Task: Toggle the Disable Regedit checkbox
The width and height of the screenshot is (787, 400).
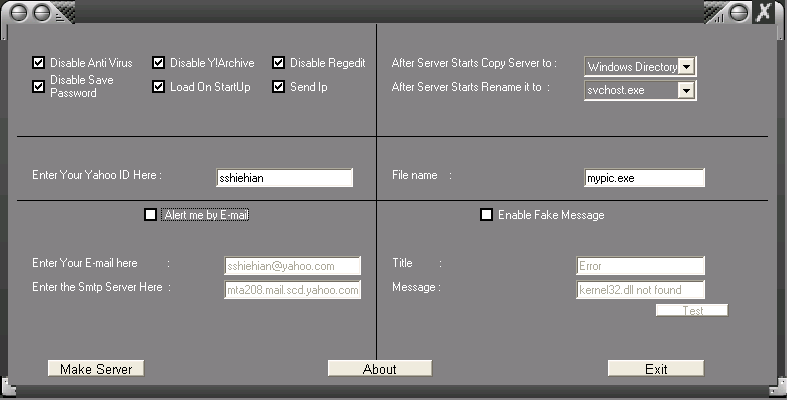Action: point(279,63)
